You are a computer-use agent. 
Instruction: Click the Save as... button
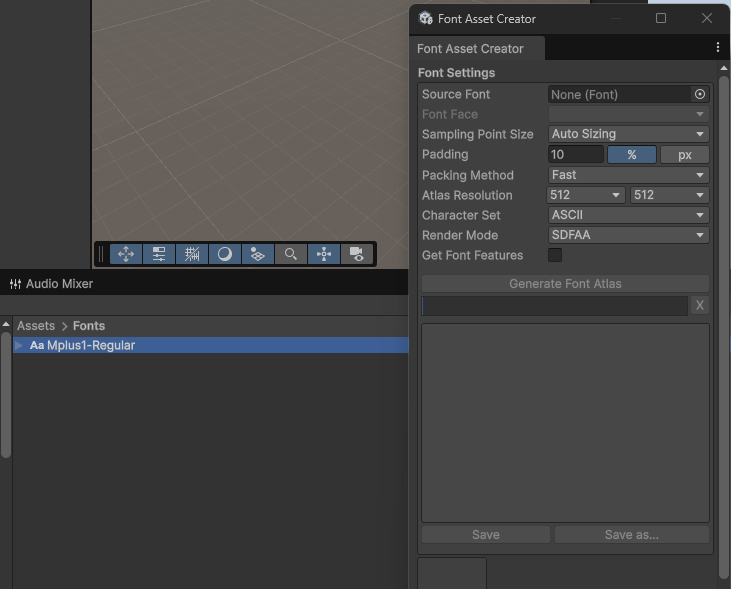coord(631,535)
